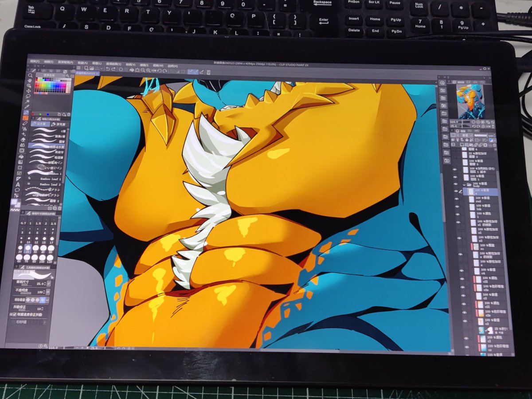Click the Save icon in command bar

coord(98,68)
